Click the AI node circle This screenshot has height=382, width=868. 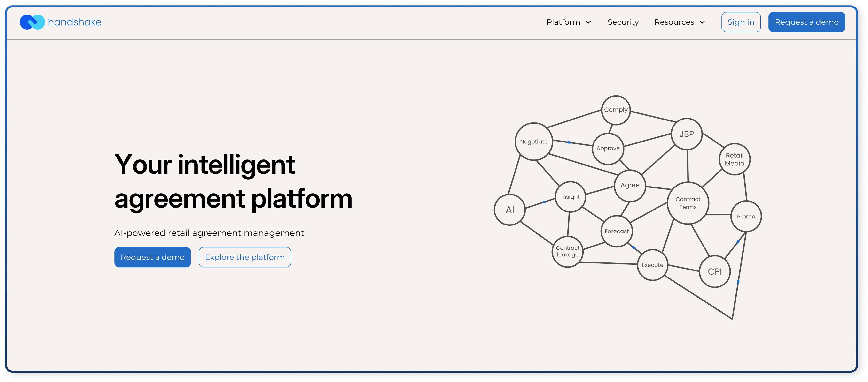[509, 210]
